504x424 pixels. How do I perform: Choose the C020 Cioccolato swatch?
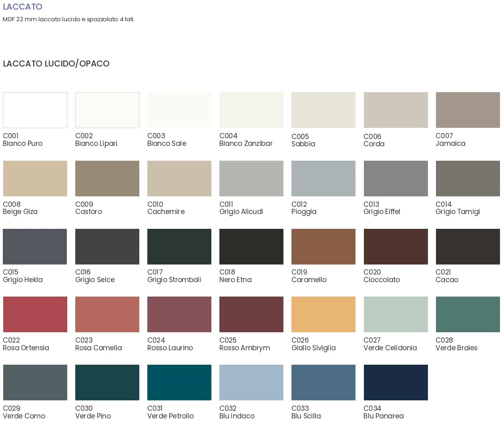pos(396,246)
